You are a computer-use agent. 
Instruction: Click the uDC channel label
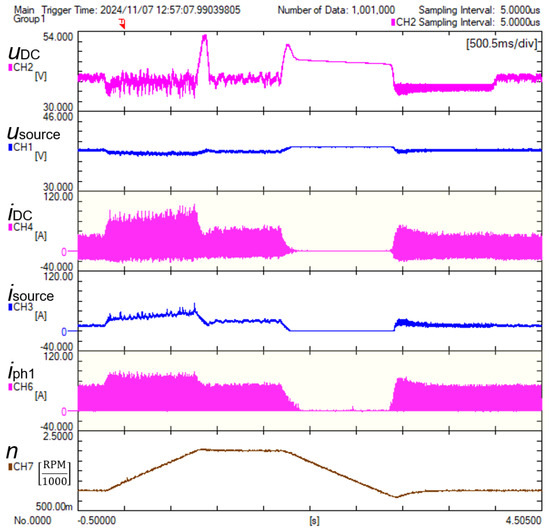click(x=24, y=53)
